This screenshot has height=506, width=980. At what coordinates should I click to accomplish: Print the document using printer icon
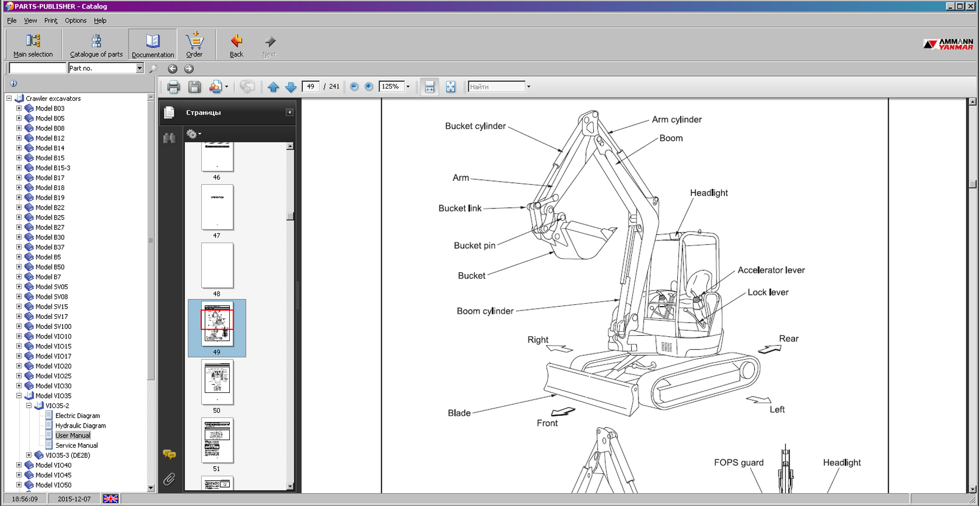[173, 87]
